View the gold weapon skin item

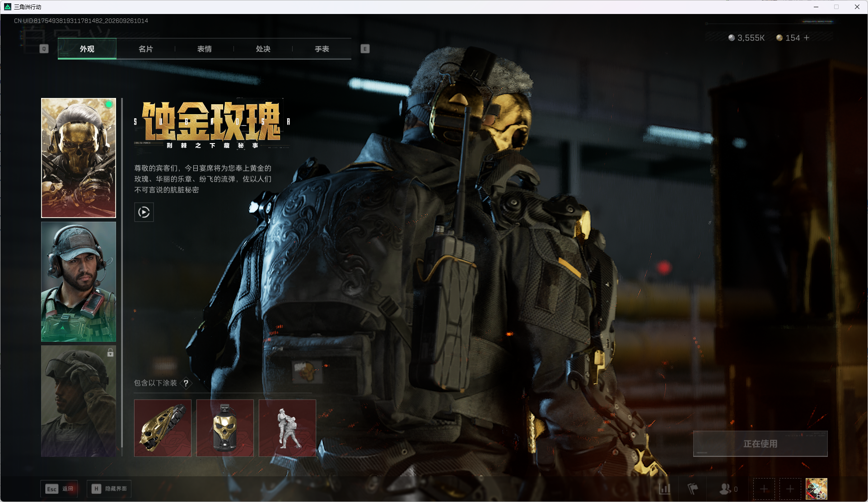tap(163, 428)
